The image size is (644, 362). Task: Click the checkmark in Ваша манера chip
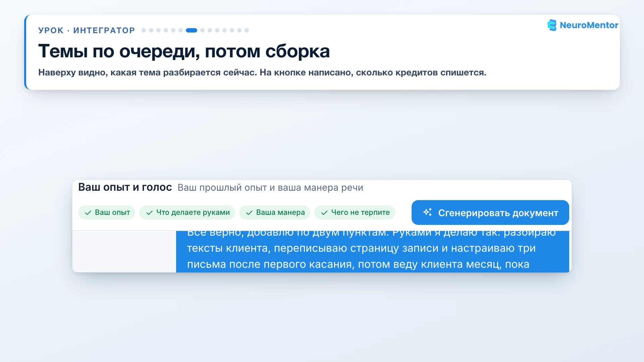[x=249, y=213]
